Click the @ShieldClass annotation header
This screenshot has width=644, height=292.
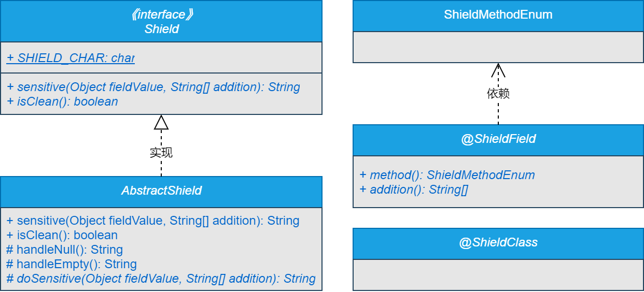(498, 242)
